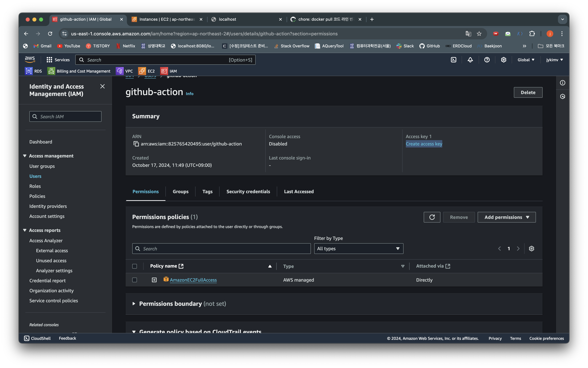Viewport: 588px width, 368px height.
Task: Open the Add permissions dropdown
Action: click(x=506, y=217)
